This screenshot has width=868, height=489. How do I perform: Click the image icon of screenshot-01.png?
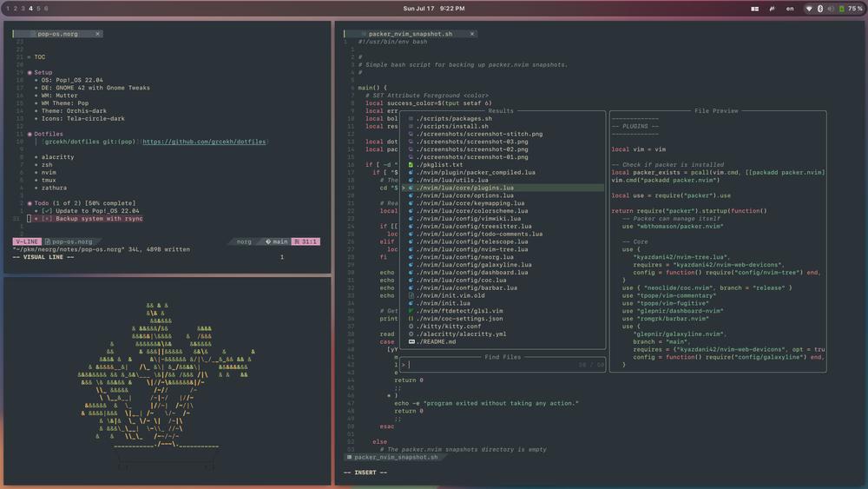[411, 157]
